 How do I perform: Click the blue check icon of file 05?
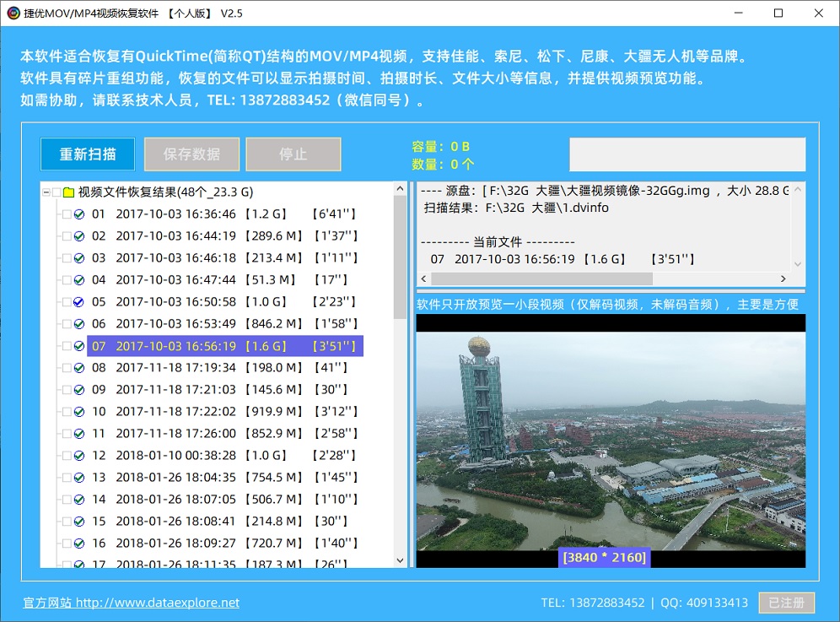(79, 302)
